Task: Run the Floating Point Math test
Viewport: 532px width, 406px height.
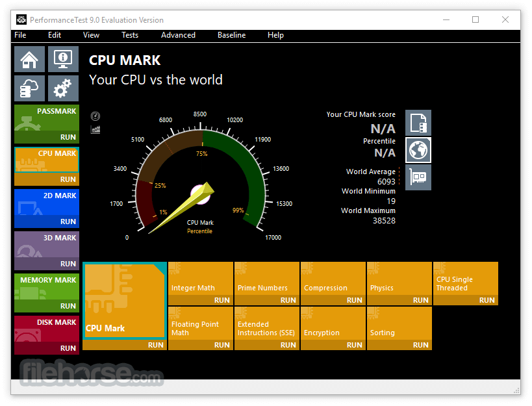Action: (x=201, y=345)
